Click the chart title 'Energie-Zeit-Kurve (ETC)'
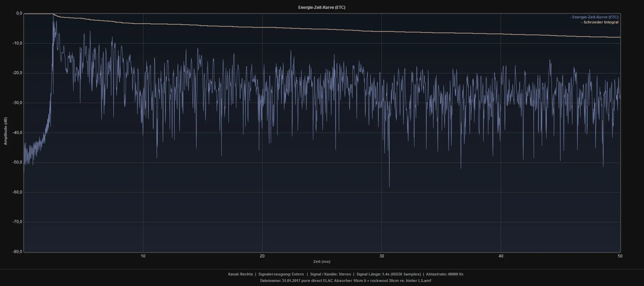Screen dimensions: 644x286 (x=321, y=7)
